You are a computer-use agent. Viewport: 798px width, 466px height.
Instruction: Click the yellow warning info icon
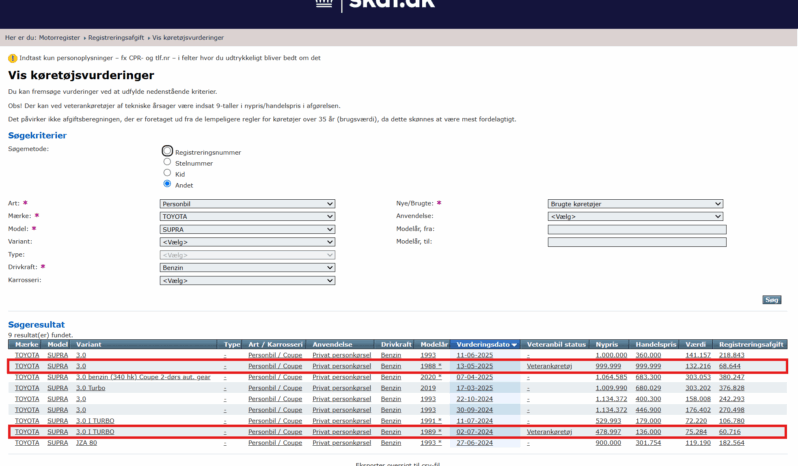[12, 58]
